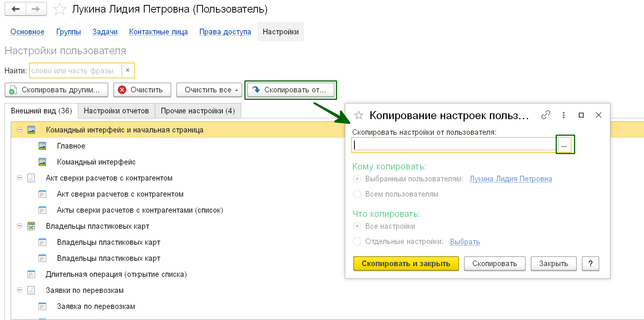Screen dimensions: 644x320
Task: Focus the Скопировать настройки от пользователя field
Action: (x=454, y=145)
